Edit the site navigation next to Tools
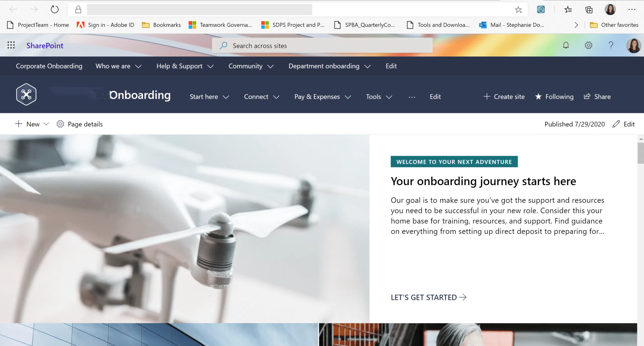Viewport: 644px width, 346px height. [x=435, y=97]
